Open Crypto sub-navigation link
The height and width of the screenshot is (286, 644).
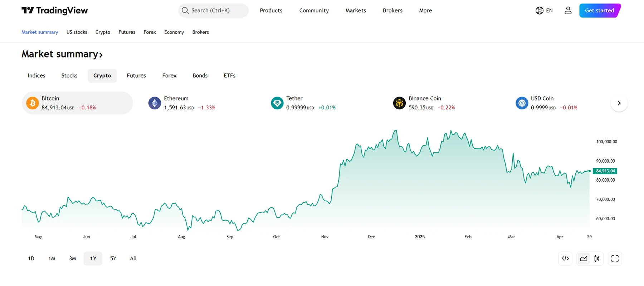pyautogui.click(x=103, y=32)
